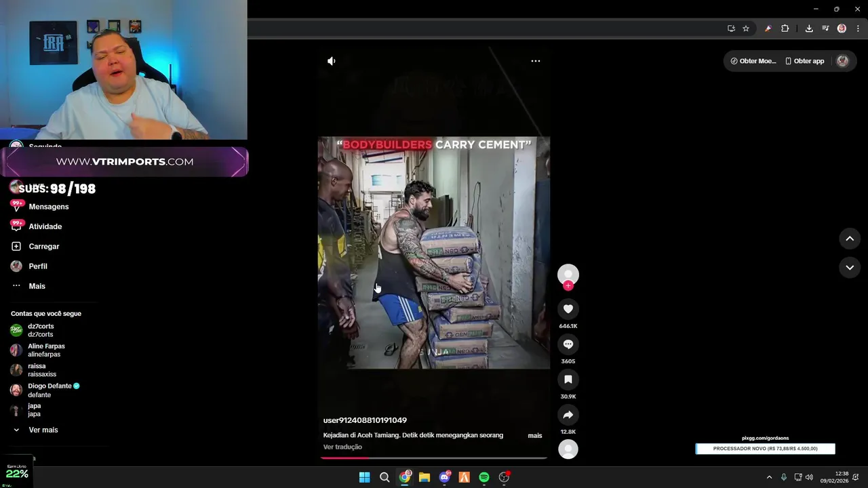Open Chrome extensions puzzle icon
The image size is (868, 488).
coord(785,28)
